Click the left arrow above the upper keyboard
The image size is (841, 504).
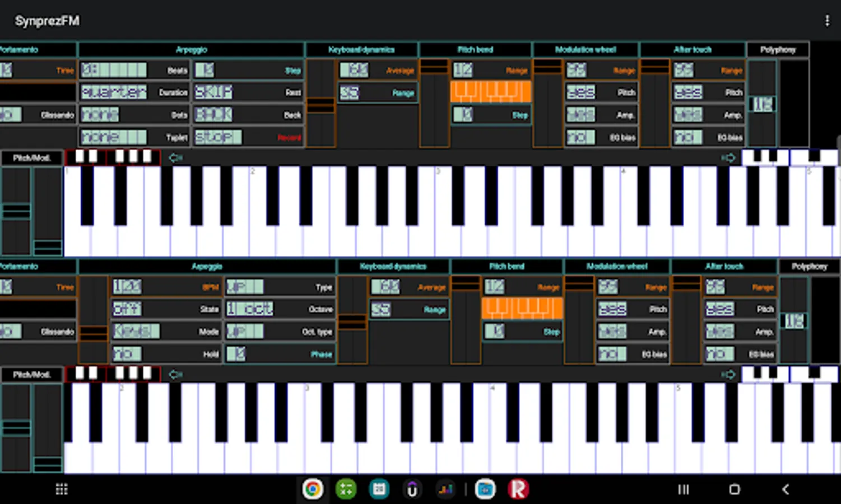[175, 158]
